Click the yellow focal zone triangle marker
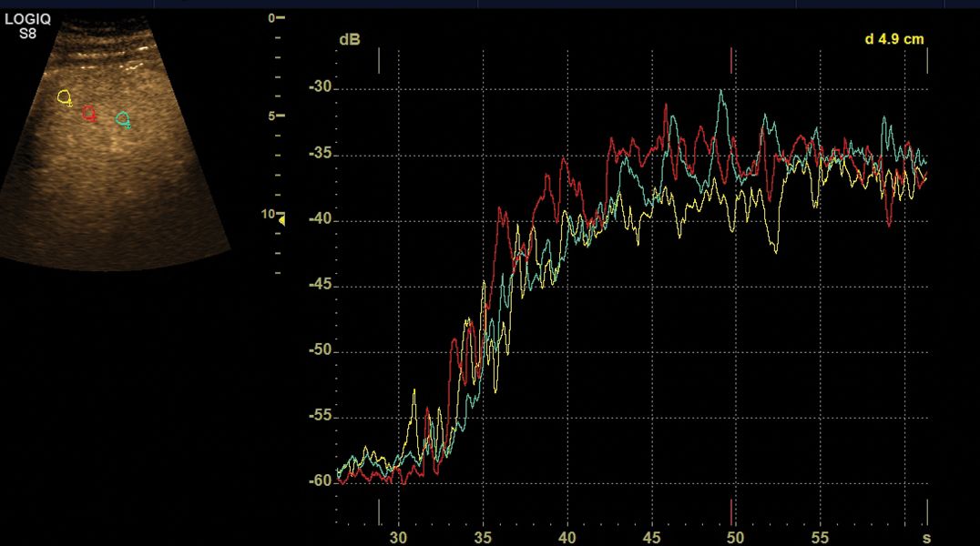 click(x=281, y=219)
